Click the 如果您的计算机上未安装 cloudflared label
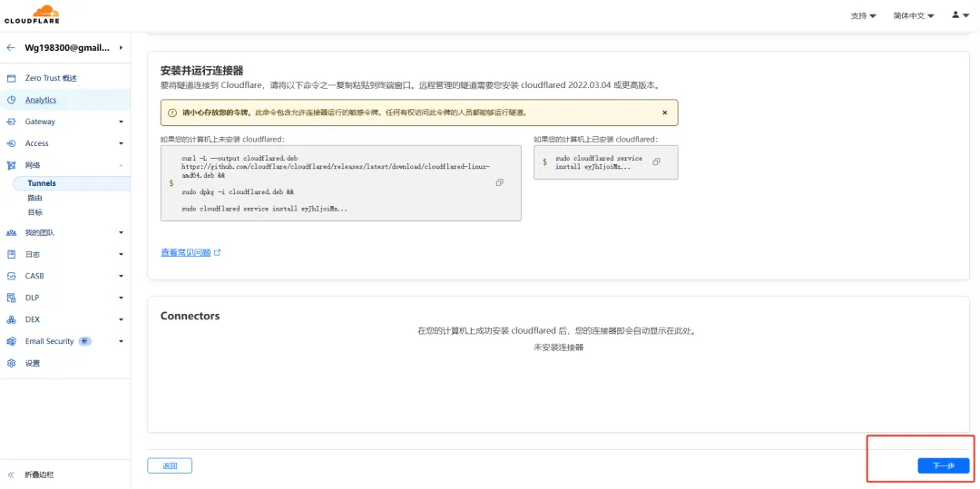Image resolution: width=980 pixels, height=489 pixels. coord(222,140)
